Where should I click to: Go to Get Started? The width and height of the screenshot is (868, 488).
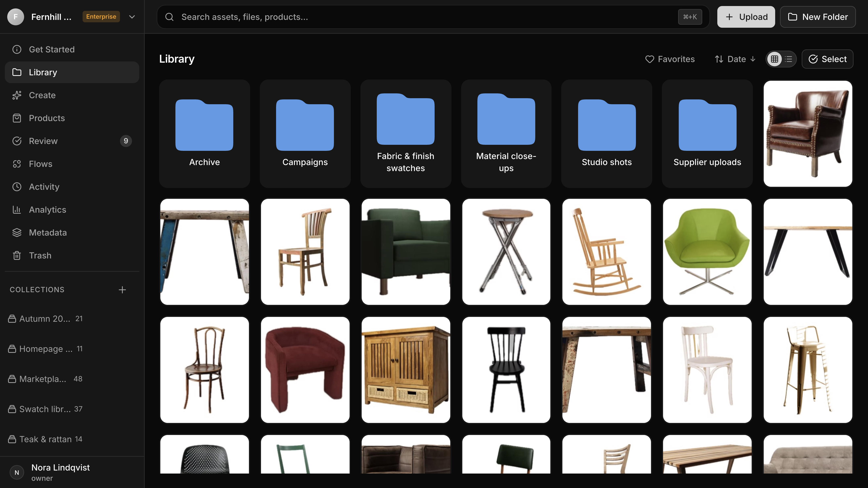[72, 50]
